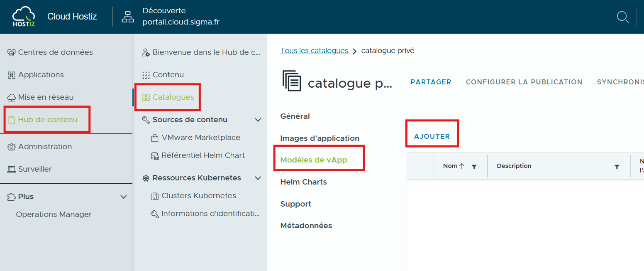Collapse the Ressources Kubernetes section
The height and width of the screenshot is (271, 644).
pos(258,178)
